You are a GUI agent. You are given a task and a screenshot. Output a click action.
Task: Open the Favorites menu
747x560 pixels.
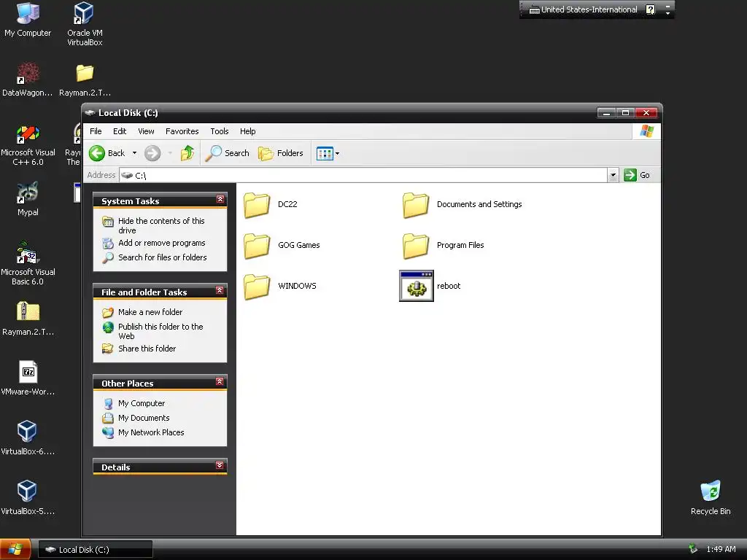pyautogui.click(x=182, y=131)
